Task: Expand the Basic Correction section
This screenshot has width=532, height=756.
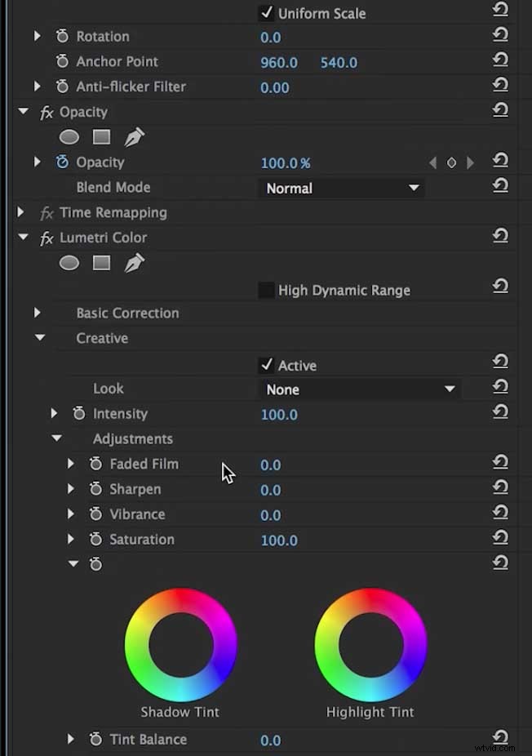Action: click(x=38, y=313)
